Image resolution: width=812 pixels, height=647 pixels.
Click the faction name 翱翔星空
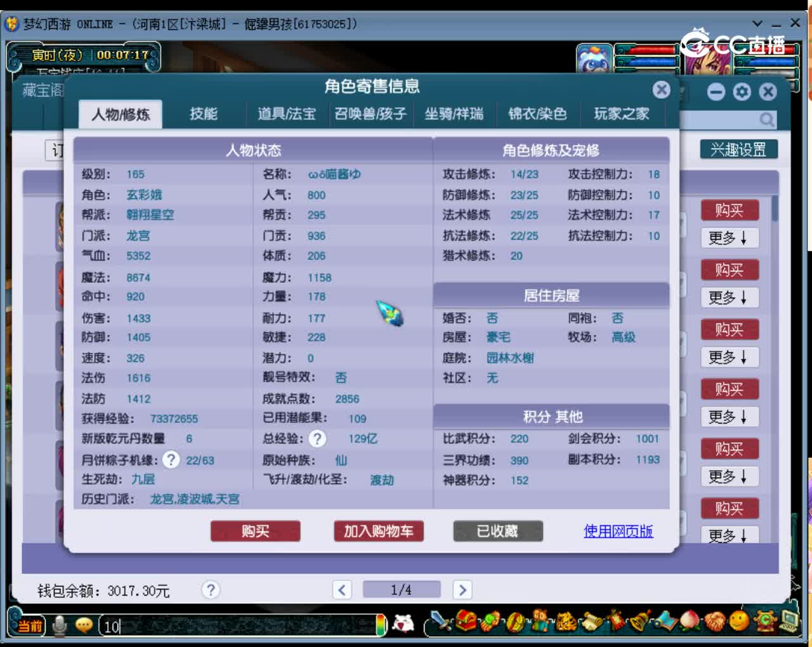[x=150, y=215]
